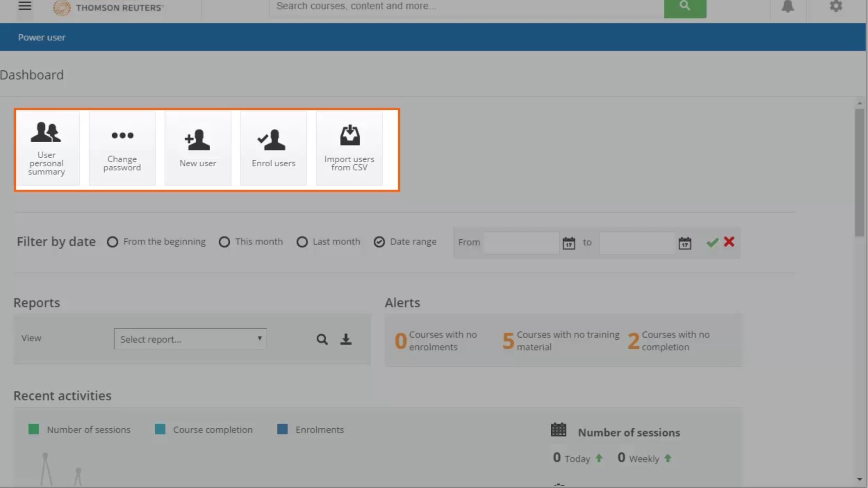Image resolution: width=868 pixels, height=488 pixels.
Task: Choose the Last month radio option
Action: 302,242
